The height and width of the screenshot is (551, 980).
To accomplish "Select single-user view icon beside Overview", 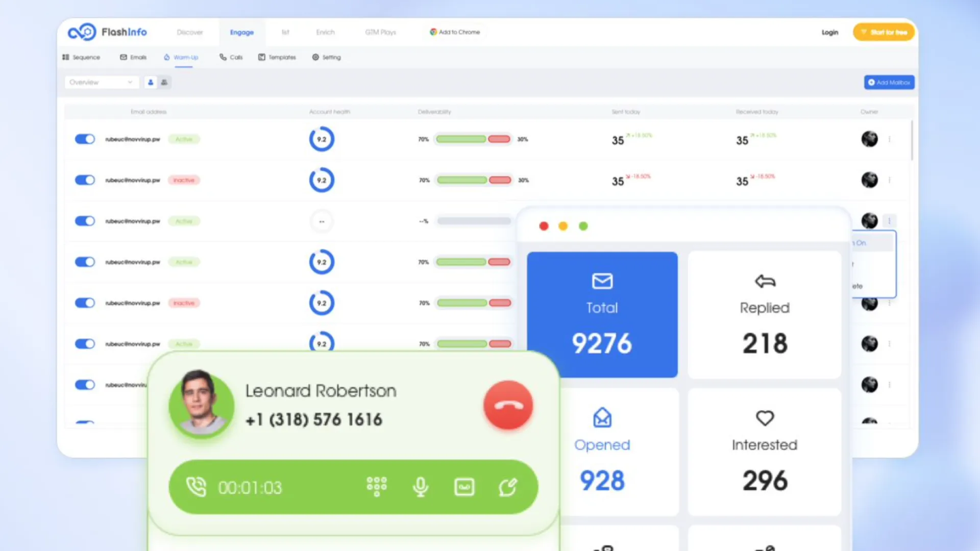I will (x=150, y=82).
